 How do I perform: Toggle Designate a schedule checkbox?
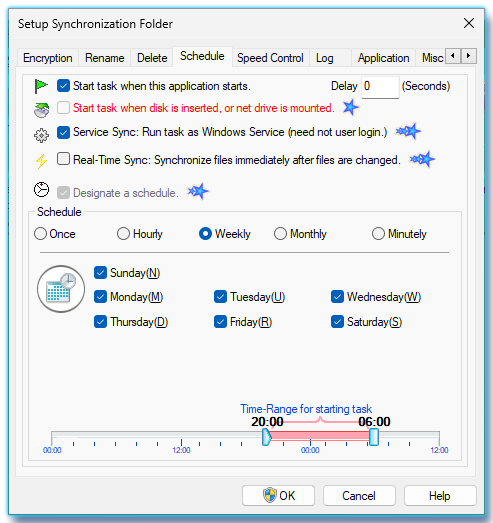(63, 192)
